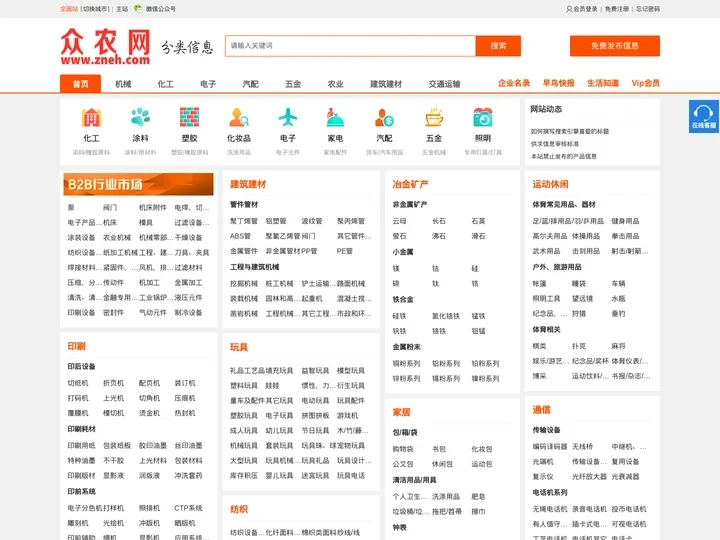
Task: Open the 家居 section heading
Action: (401, 412)
